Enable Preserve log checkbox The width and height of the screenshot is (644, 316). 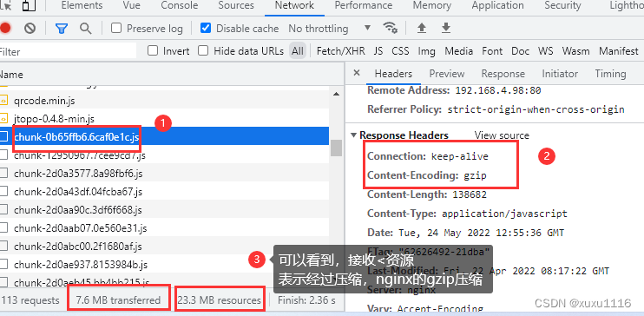click(x=116, y=28)
